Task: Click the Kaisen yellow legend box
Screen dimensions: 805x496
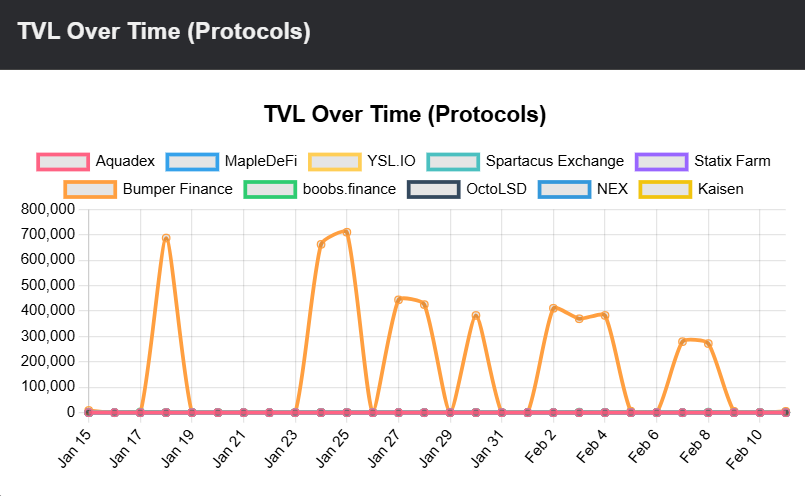Action: (x=665, y=188)
